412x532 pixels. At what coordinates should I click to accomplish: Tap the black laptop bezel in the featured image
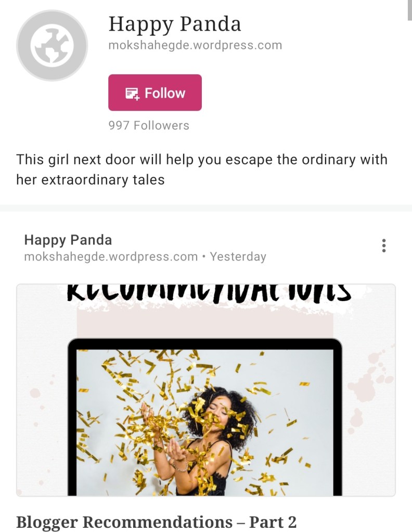coord(204,343)
